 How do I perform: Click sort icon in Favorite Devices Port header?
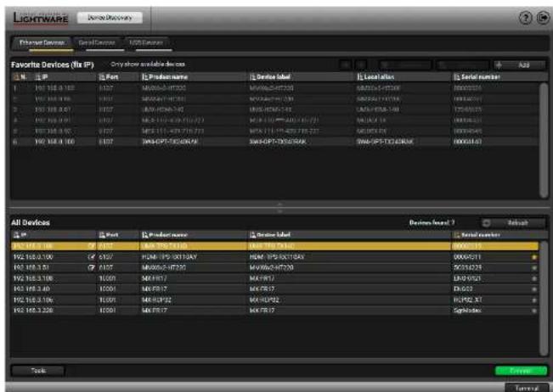pos(102,76)
